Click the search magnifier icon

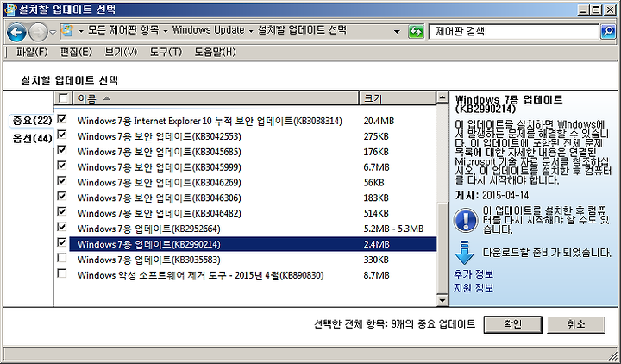tap(607, 32)
